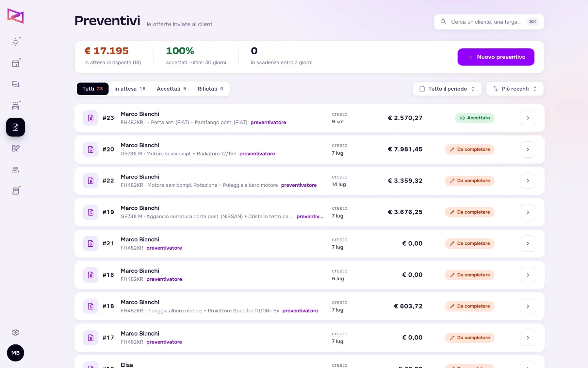588x368 pixels.
Task: Click the client search field
Action: tap(489, 22)
